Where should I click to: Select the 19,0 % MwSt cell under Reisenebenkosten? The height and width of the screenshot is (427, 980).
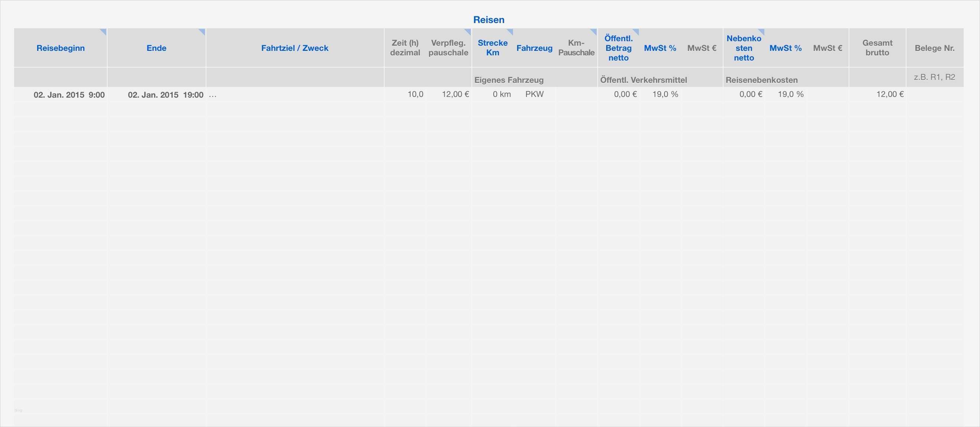coord(790,94)
